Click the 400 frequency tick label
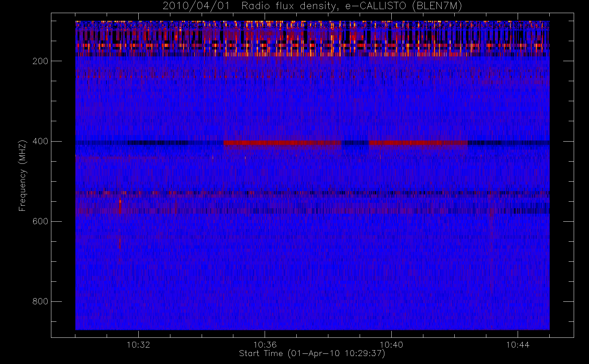The height and width of the screenshot is (364, 589). tap(40, 141)
